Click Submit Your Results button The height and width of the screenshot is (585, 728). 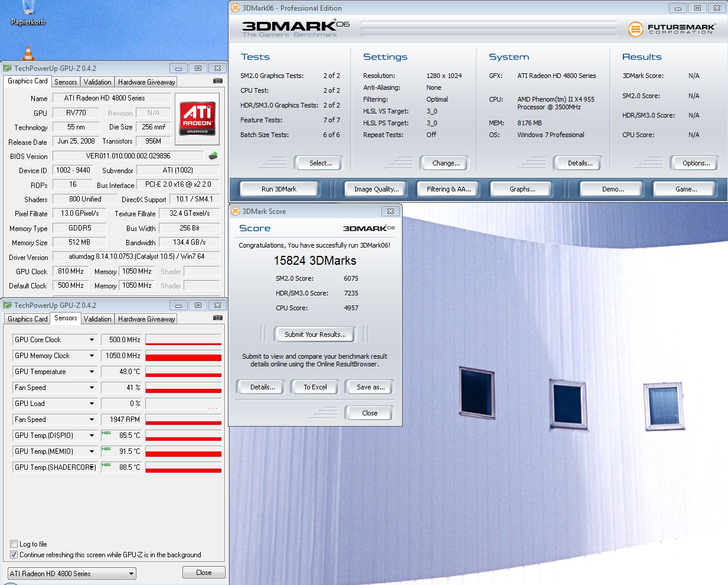tap(315, 334)
